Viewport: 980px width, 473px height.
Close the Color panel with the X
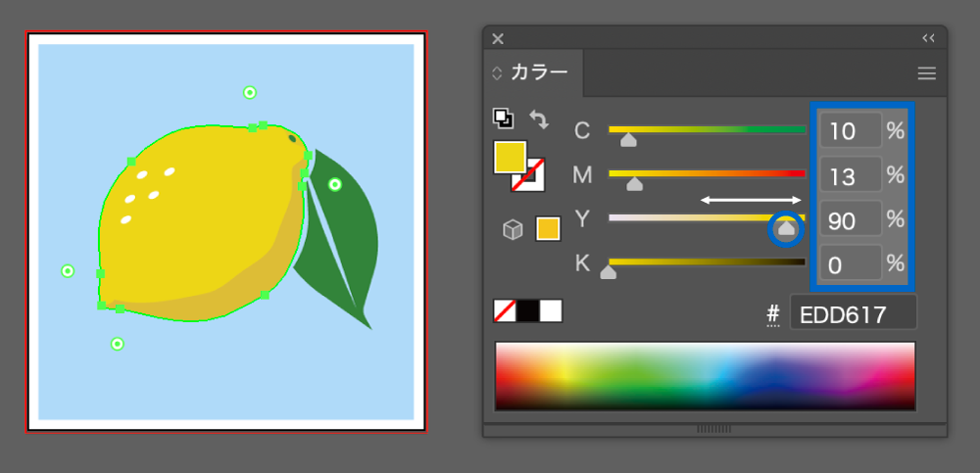coord(498,39)
